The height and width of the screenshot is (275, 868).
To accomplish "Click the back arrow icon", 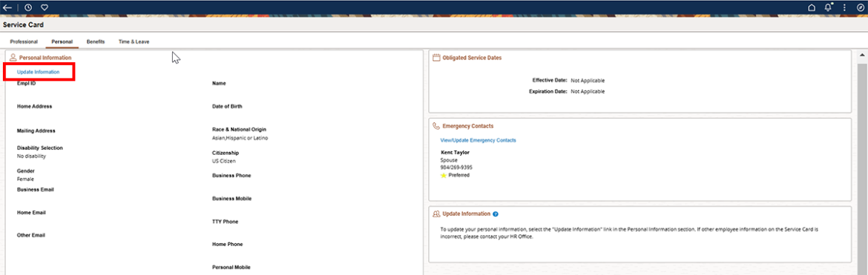I will coord(7,7).
